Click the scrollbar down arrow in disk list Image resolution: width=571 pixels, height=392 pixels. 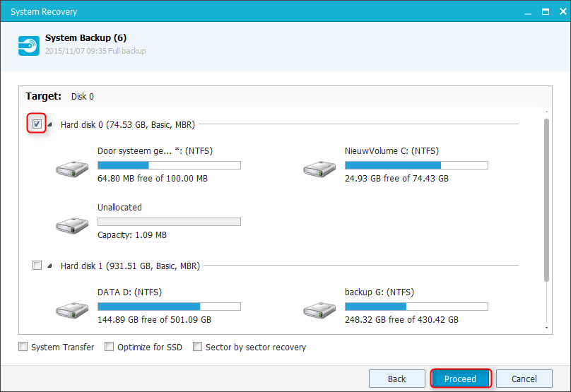pos(546,328)
